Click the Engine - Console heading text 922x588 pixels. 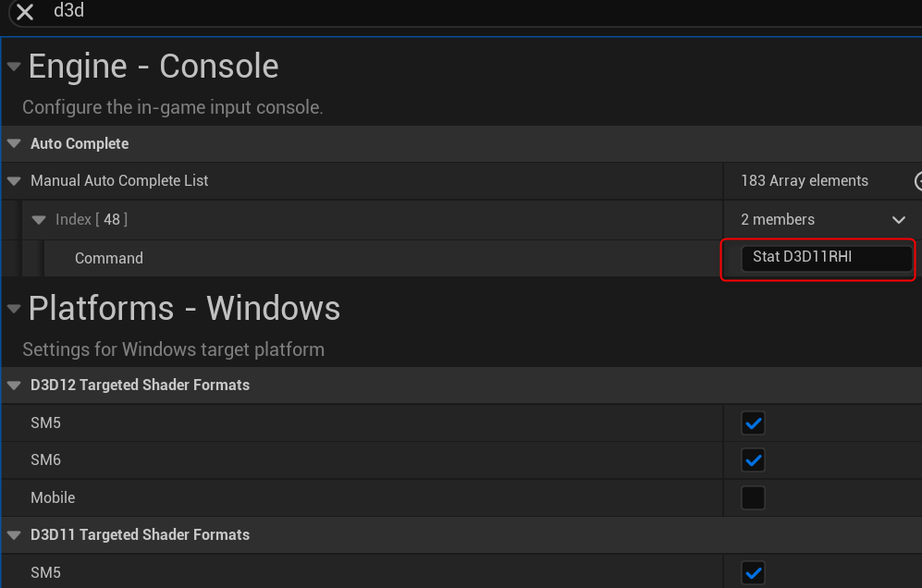pyautogui.click(x=154, y=67)
